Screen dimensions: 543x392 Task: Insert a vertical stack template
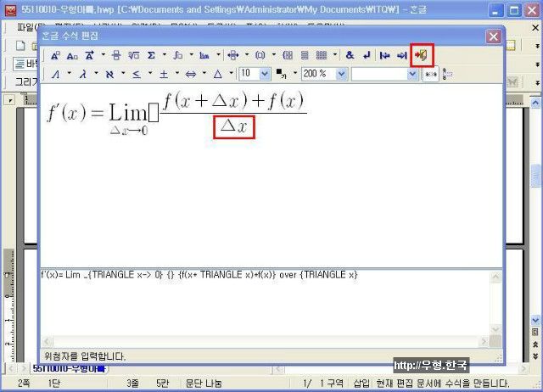coord(305,55)
